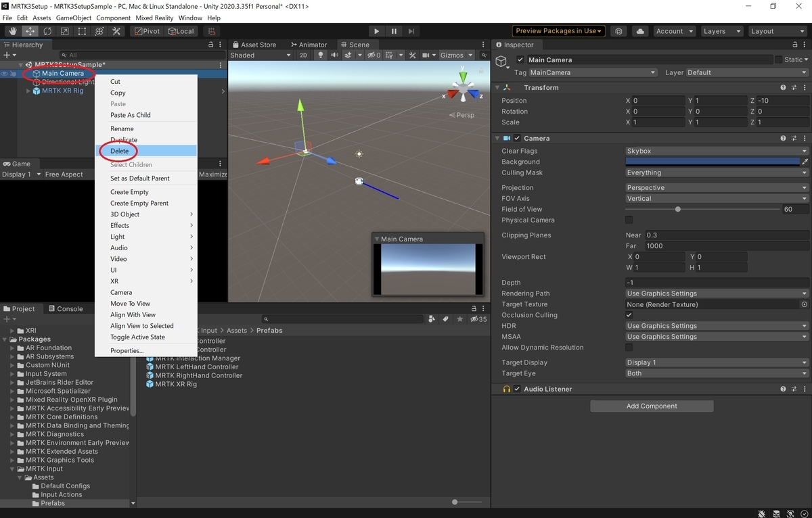The height and width of the screenshot is (518, 812).
Task: Select the Hand tool in toolbar
Action: [13, 31]
